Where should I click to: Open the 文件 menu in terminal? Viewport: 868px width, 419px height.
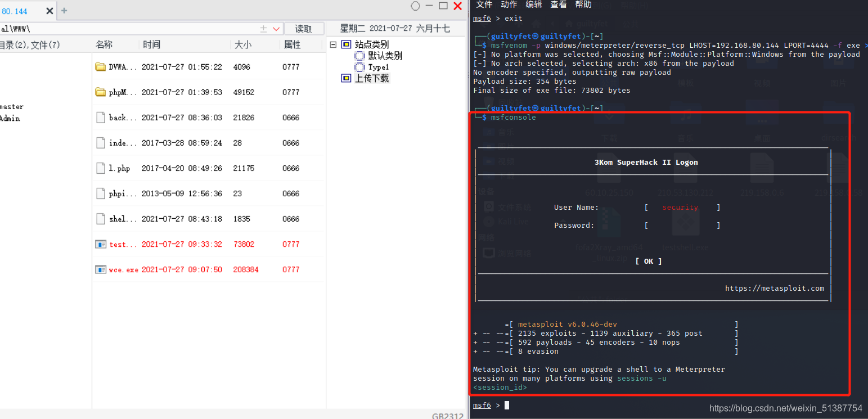click(x=484, y=4)
